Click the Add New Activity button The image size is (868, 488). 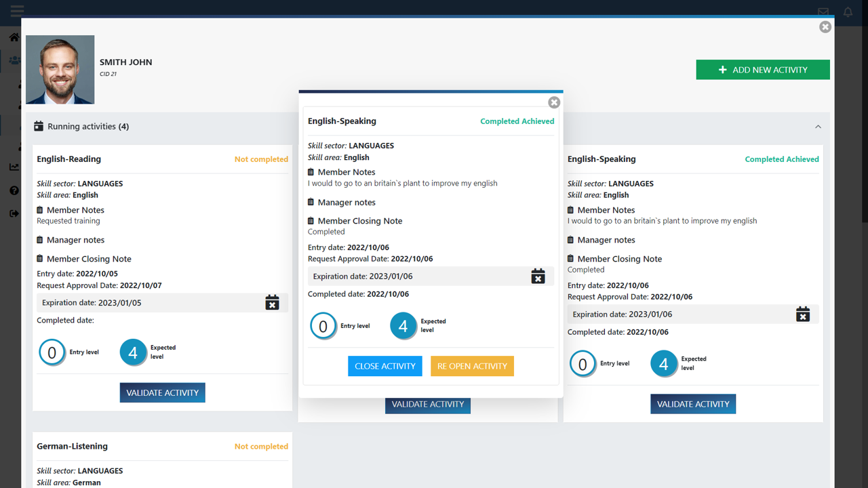pos(762,70)
